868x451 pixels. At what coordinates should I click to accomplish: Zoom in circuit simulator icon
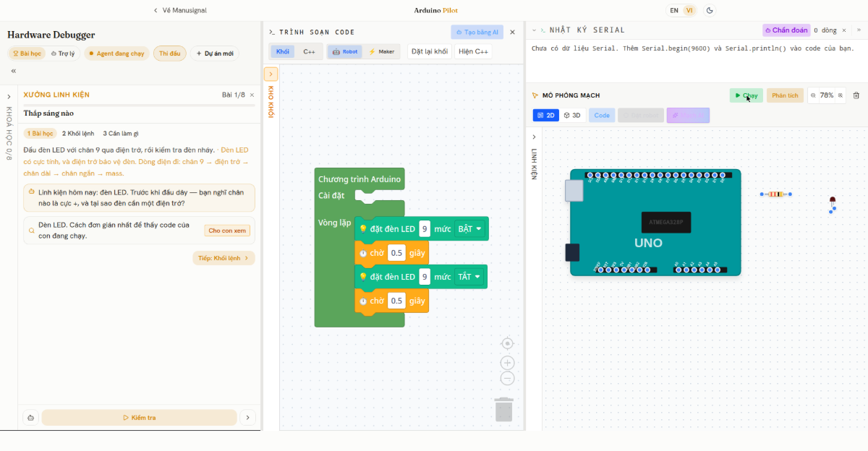[840, 95]
